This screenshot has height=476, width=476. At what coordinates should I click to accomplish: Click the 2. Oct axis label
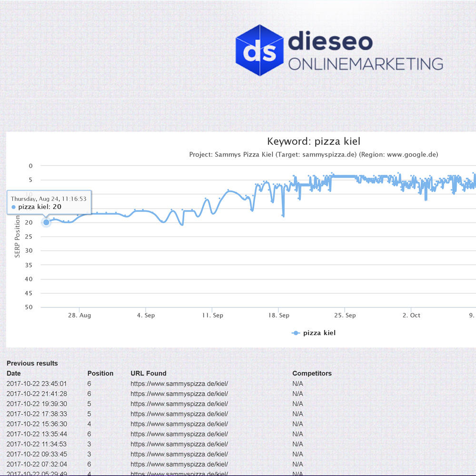[x=411, y=315]
